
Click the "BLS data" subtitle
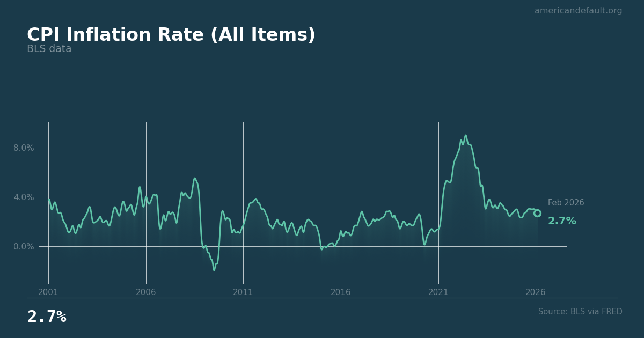(49, 49)
